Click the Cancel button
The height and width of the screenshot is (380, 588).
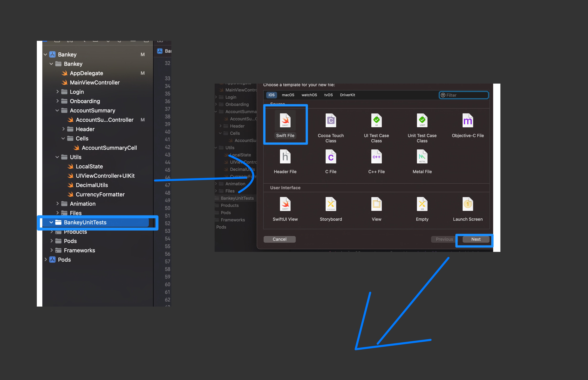click(x=279, y=239)
